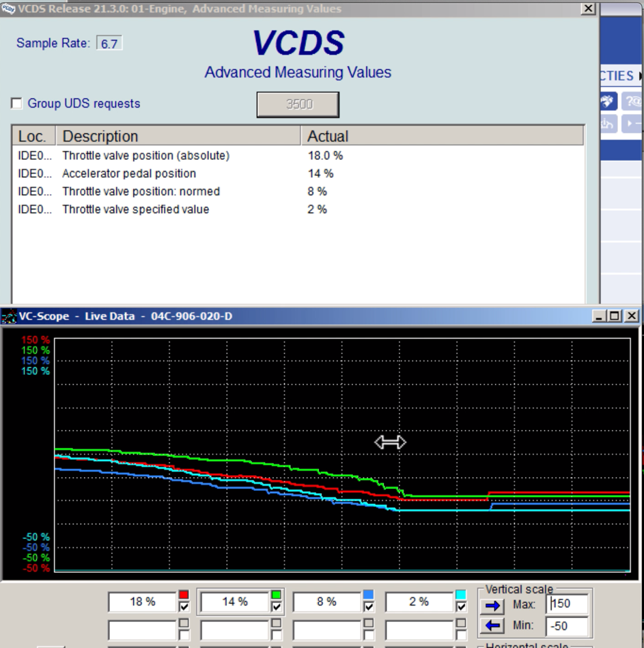
Task: Click the Actual column header
Action: coord(443,136)
